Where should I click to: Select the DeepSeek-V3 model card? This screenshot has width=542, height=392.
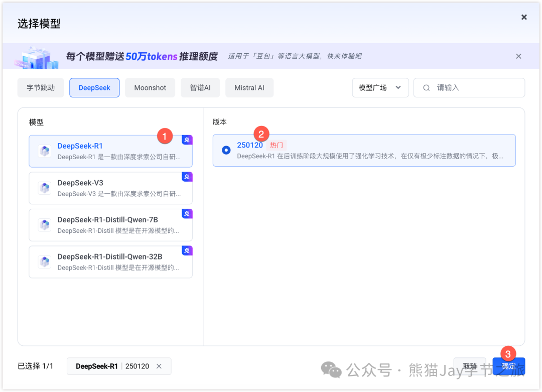[x=110, y=188]
